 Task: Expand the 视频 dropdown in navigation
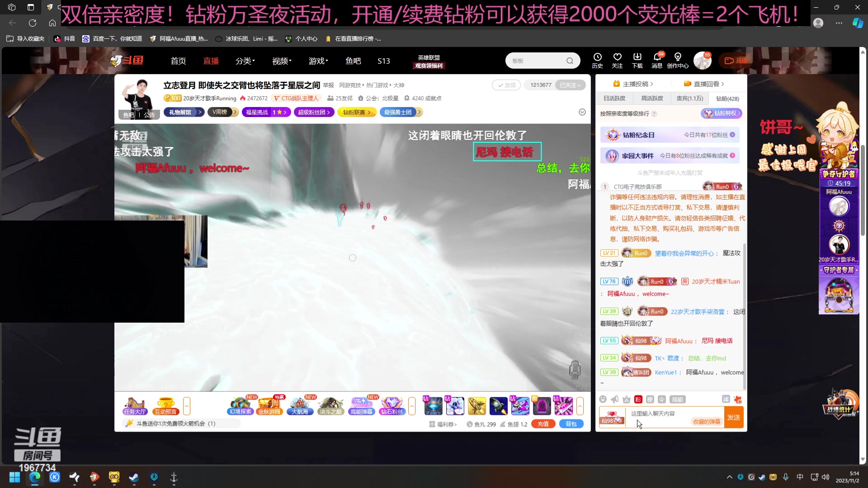[282, 61]
